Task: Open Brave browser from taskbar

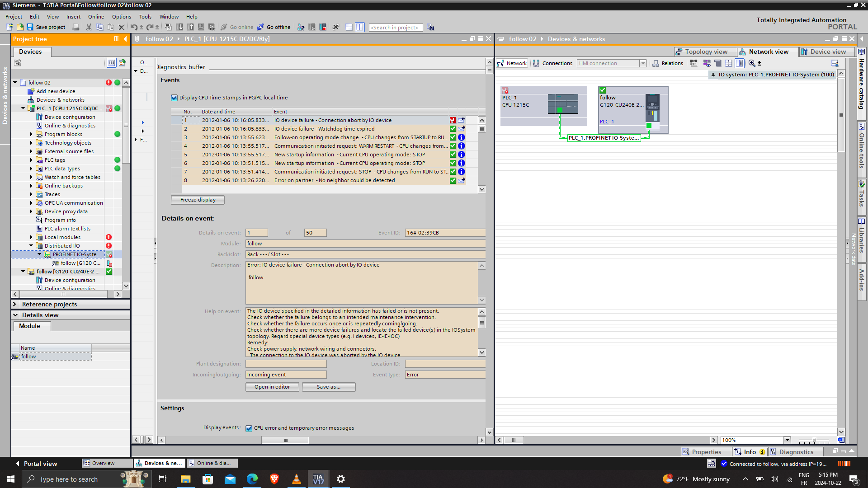Action: (x=274, y=479)
